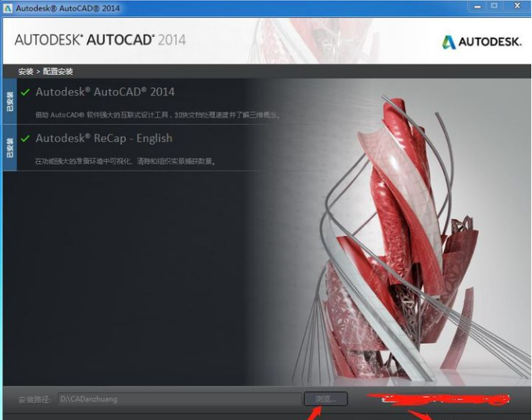The width and height of the screenshot is (532, 420).
Task: Click the install path field D:\CADanzhuang
Action: coord(180,399)
